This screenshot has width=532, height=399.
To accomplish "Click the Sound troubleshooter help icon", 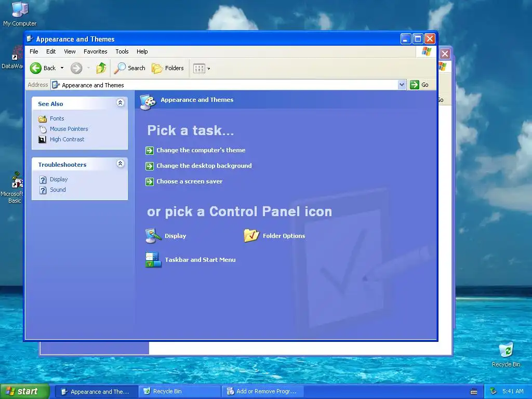I will point(43,190).
